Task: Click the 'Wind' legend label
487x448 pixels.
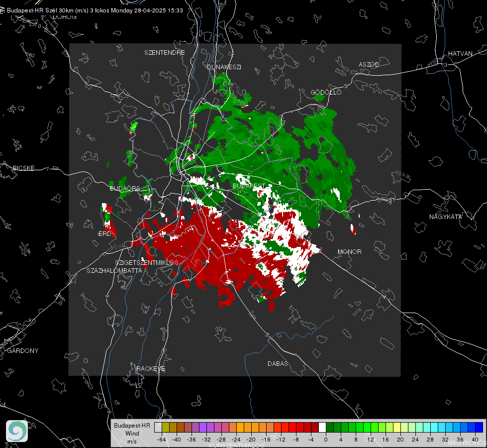Action: (132, 433)
